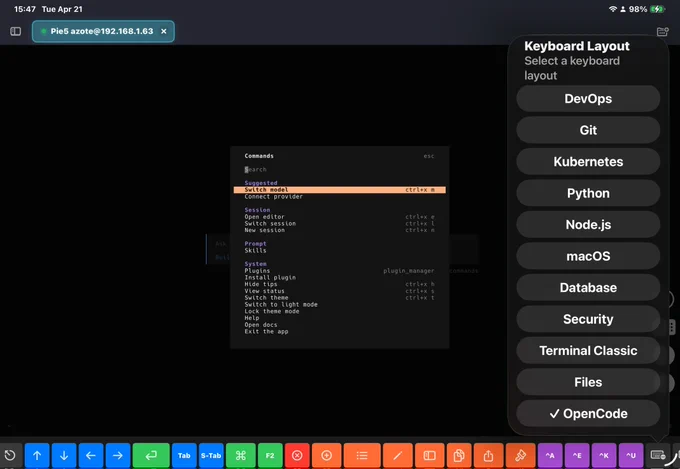This screenshot has height=469, width=680.
Task: Tap the purple ^K key
Action: (x=604, y=456)
